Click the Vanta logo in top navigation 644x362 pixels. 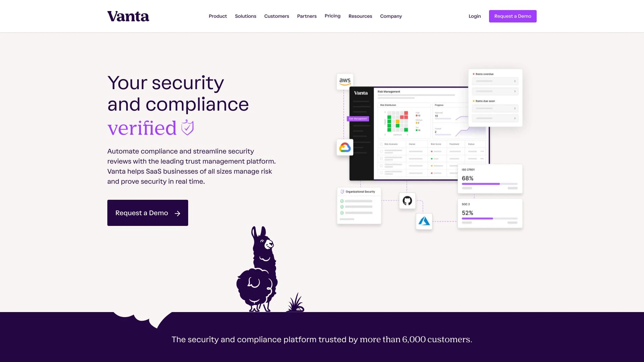point(128,16)
